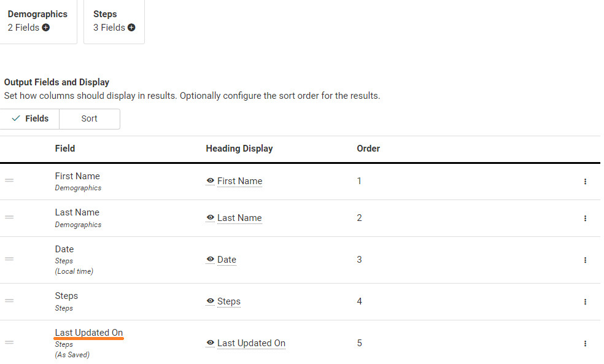Image resolution: width=604 pixels, height=364 pixels.
Task: Edit the Steps heading display text
Action: [x=228, y=301]
